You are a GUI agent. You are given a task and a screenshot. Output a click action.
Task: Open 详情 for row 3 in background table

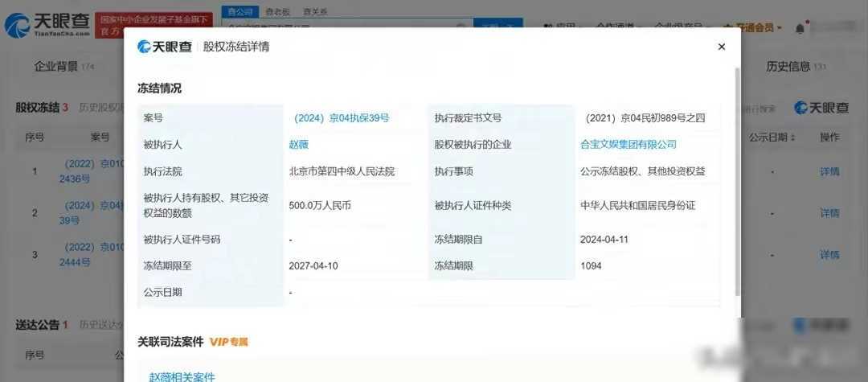pos(829,255)
